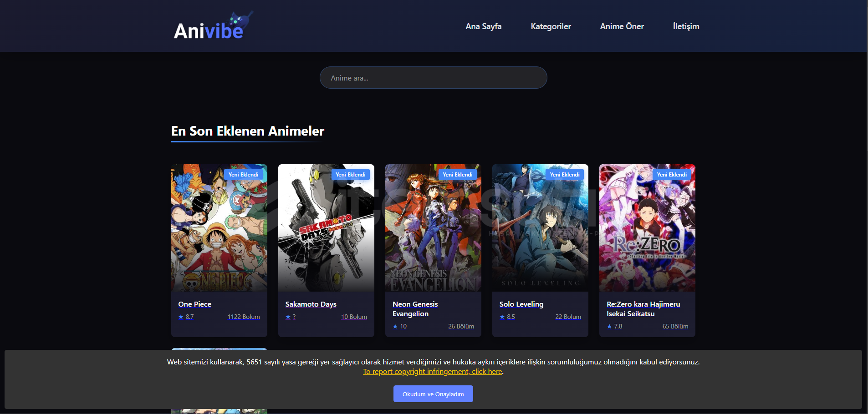Click 'To report copyright infringement, click here' link
Screen dimensions: 868x414
click(432, 372)
